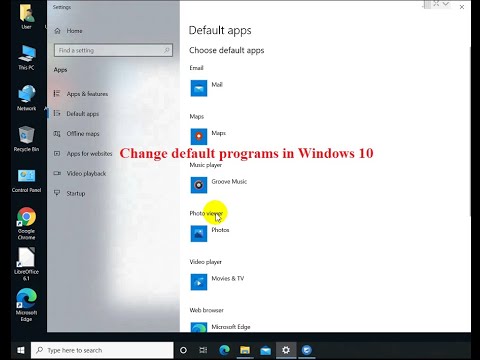Click the Type here to search box
This screenshot has width=480, height=360.
(102, 350)
